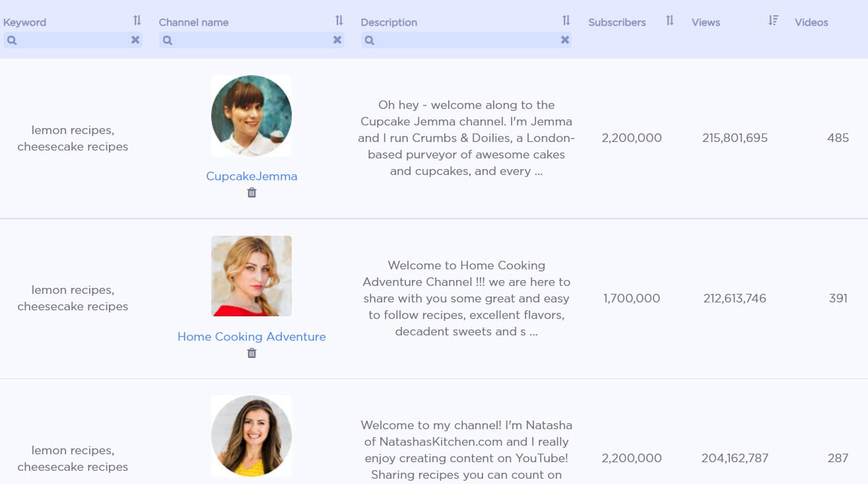Clear the Description filter with the X
This screenshot has height=484, width=868.
pyautogui.click(x=565, y=40)
